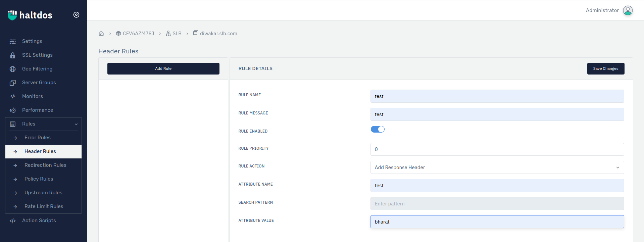This screenshot has width=644, height=242.
Task: Open the Rule Action dropdown
Action: tap(497, 167)
